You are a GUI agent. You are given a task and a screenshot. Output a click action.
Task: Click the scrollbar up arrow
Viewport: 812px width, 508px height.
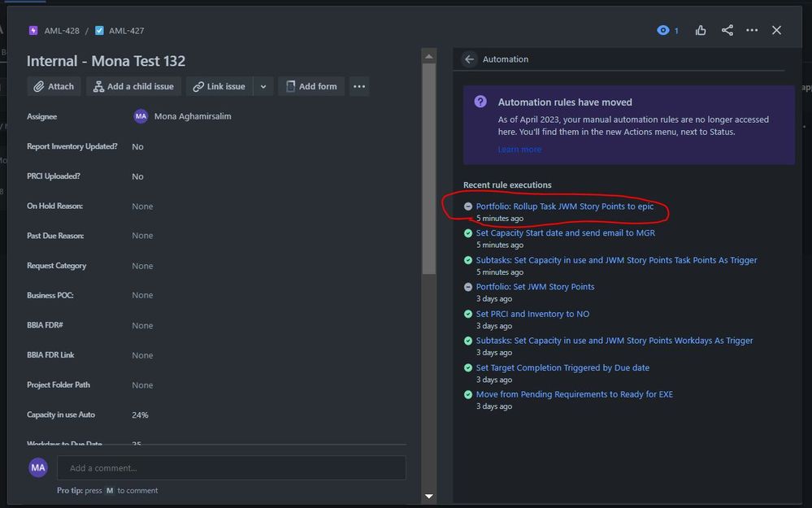coord(429,56)
